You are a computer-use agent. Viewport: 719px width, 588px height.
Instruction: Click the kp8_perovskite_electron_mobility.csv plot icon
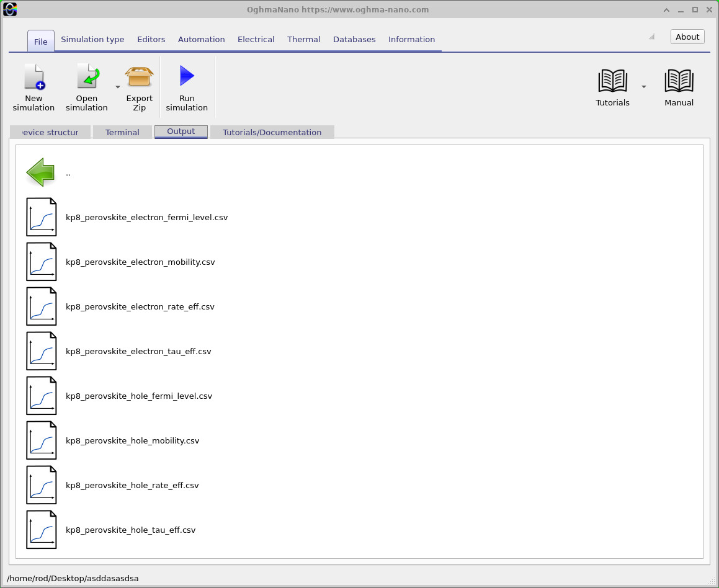[42, 262]
